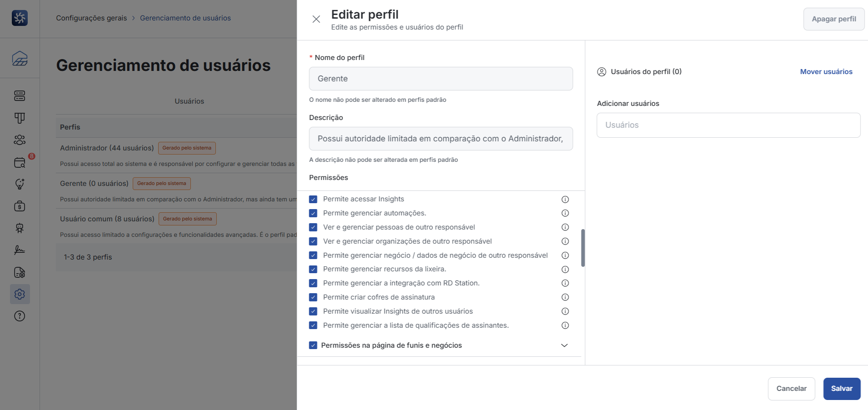
Task: Toggle Ver e gerenciar pessoas de outro responsável
Action: (x=313, y=227)
